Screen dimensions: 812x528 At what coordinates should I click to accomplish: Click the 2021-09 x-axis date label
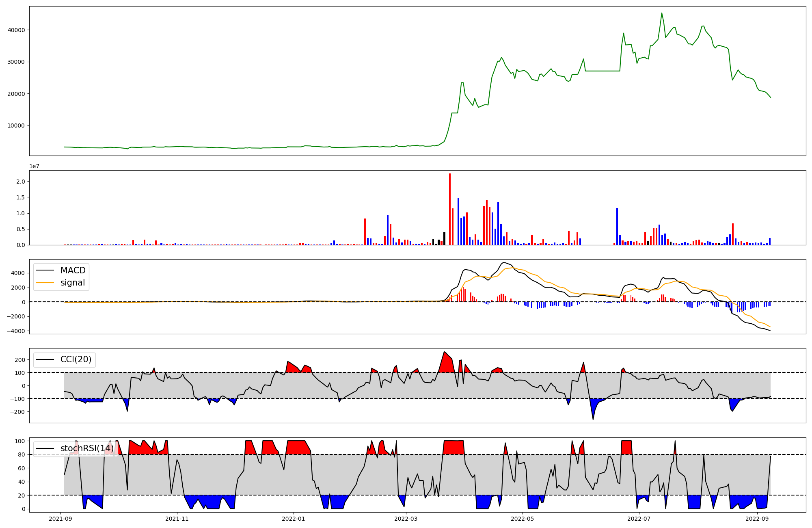[x=60, y=519]
